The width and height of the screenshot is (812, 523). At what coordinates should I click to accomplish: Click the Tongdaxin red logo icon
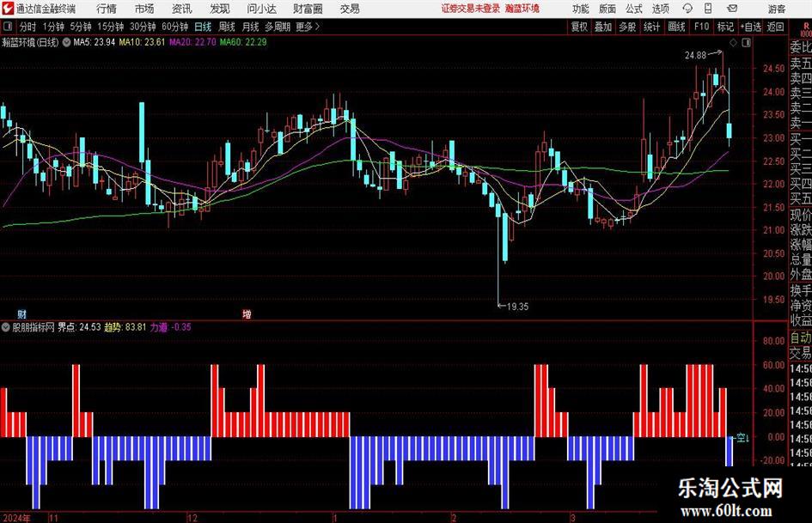[x=7, y=9]
